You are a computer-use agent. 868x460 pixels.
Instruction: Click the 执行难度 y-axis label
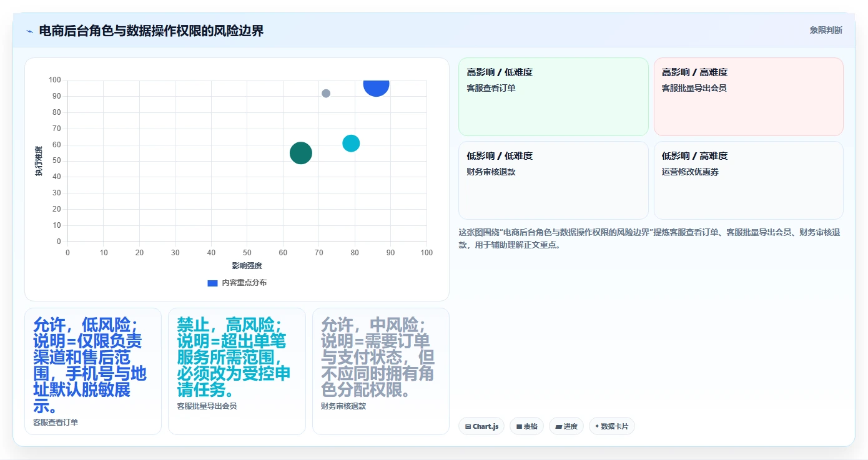(x=39, y=161)
